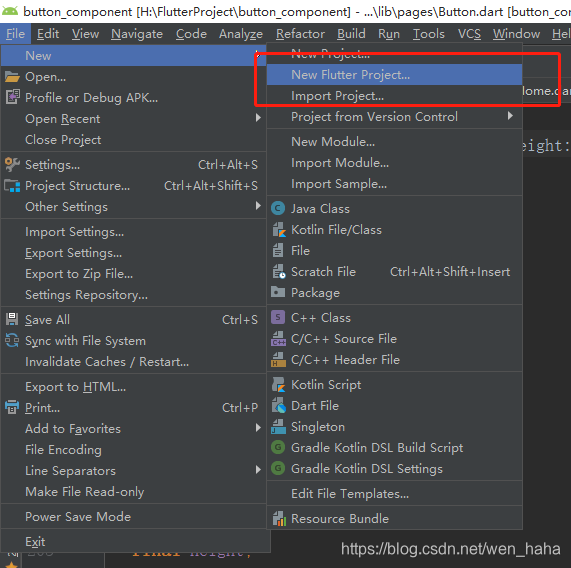Image resolution: width=571 pixels, height=568 pixels.
Task: Click the Settings wrench icon
Action: [x=12, y=165]
